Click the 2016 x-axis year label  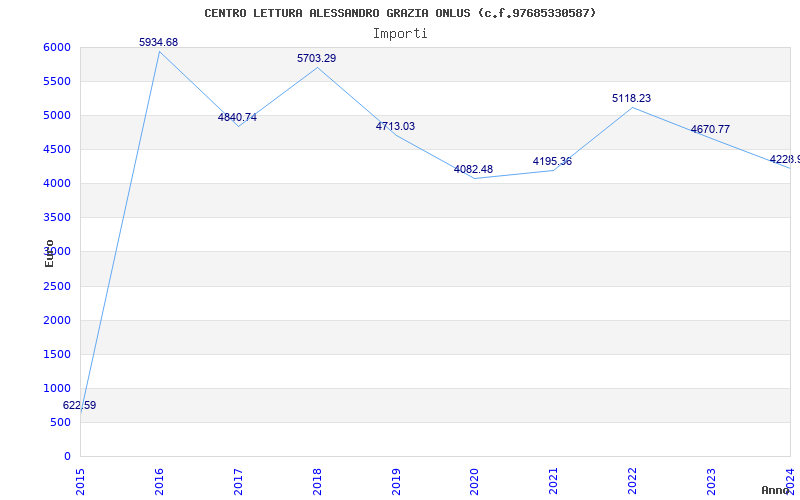pos(159,481)
